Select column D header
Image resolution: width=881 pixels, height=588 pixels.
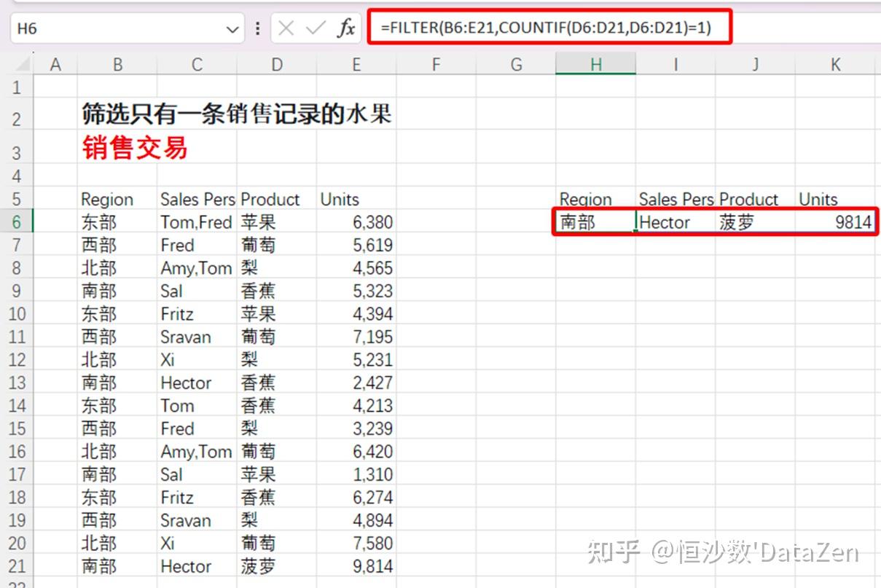(x=276, y=65)
